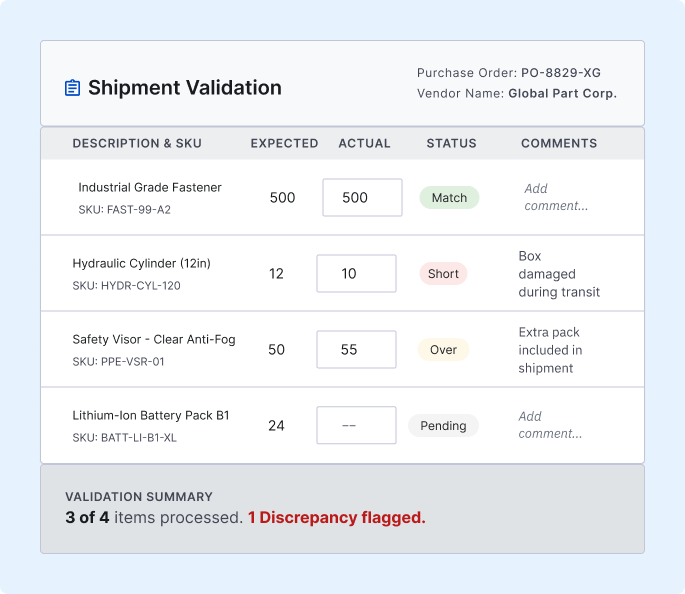The width and height of the screenshot is (685, 594).
Task: Click Lithium-Ion Battery Pack B1 name
Action: 151,415
